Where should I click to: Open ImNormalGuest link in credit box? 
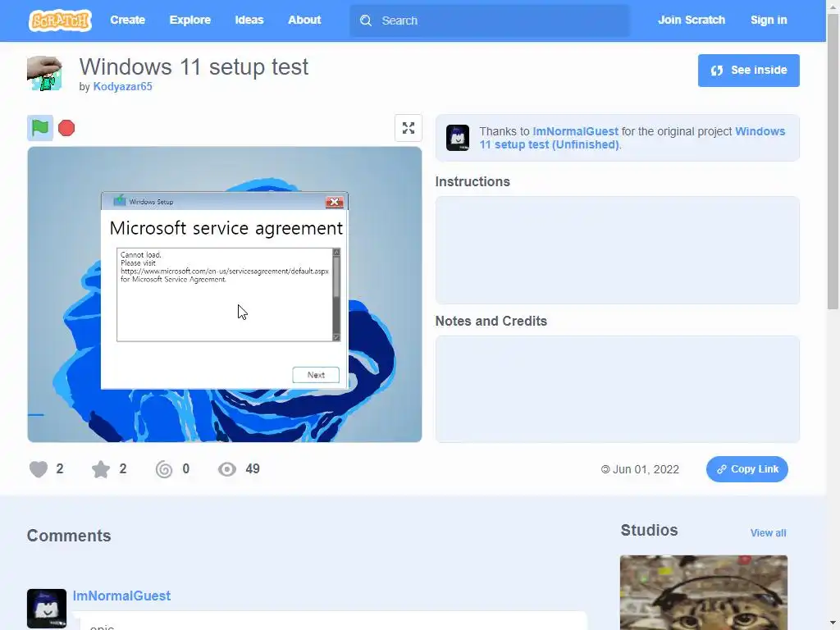pos(575,131)
